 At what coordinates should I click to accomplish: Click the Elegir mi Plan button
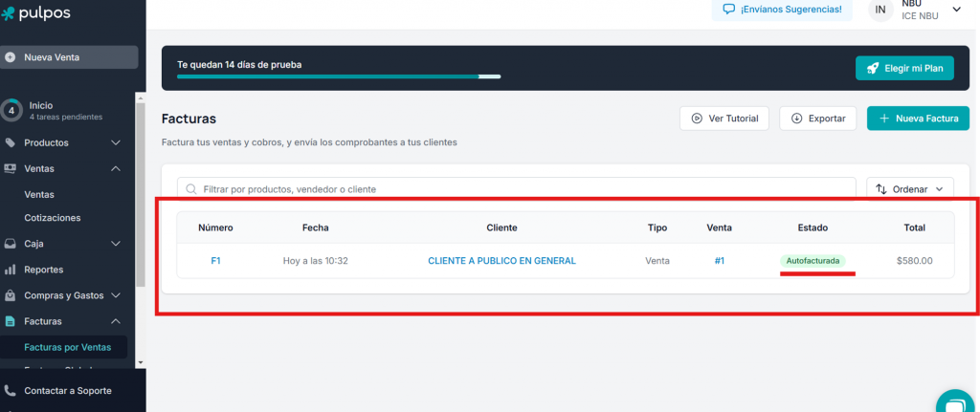click(x=904, y=69)
